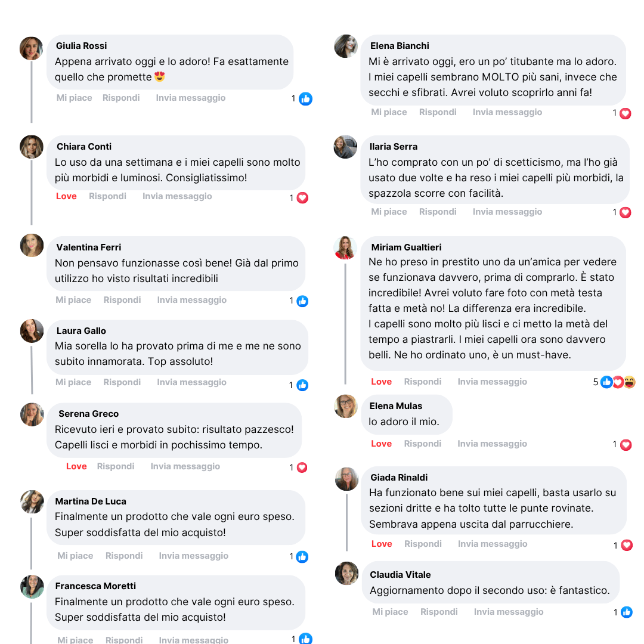This screenshot has width=644, height=644.
Task: Click the laughing emoji reaction on Miriam Gualtieri's comment
Action: [x=630, y=382]
